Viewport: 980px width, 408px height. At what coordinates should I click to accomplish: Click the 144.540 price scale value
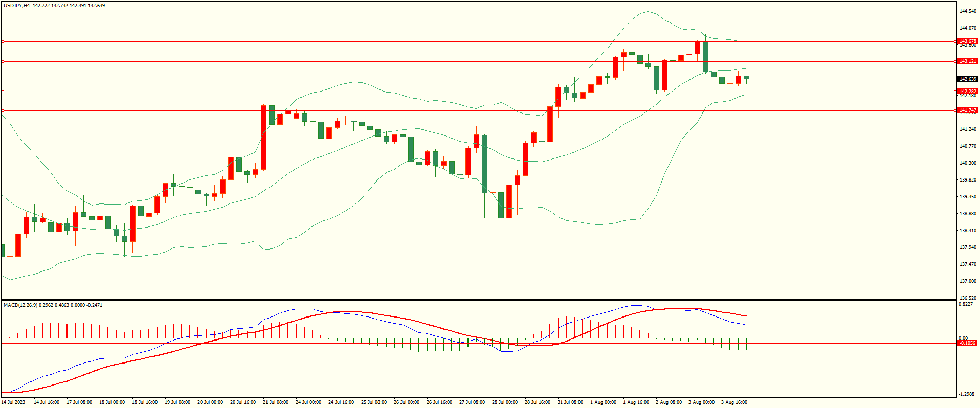point(968,11)
